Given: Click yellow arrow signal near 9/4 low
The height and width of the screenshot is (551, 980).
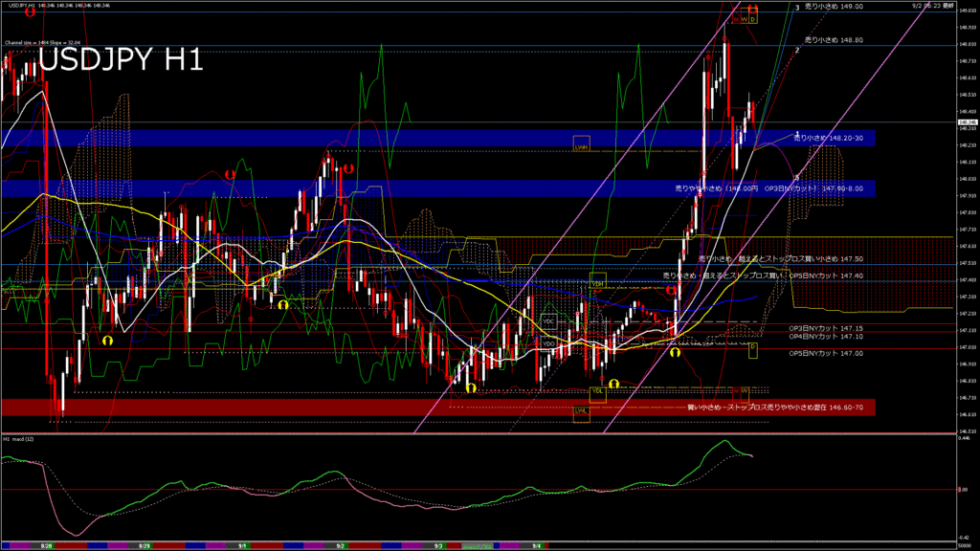Looking at the screenshot, I should pyautogui.click(x=613, y=384).
